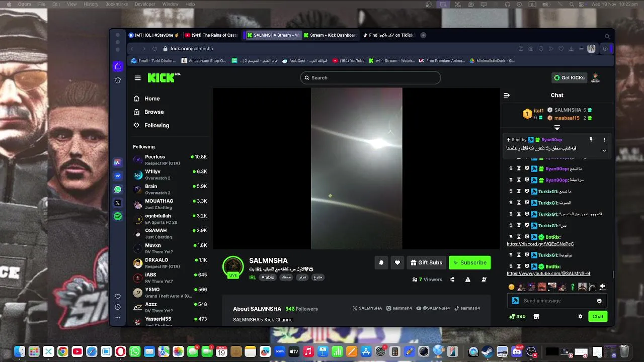Open the File menu
The width and height of the screenshot is (644, 362).
[x=42, y=4]
